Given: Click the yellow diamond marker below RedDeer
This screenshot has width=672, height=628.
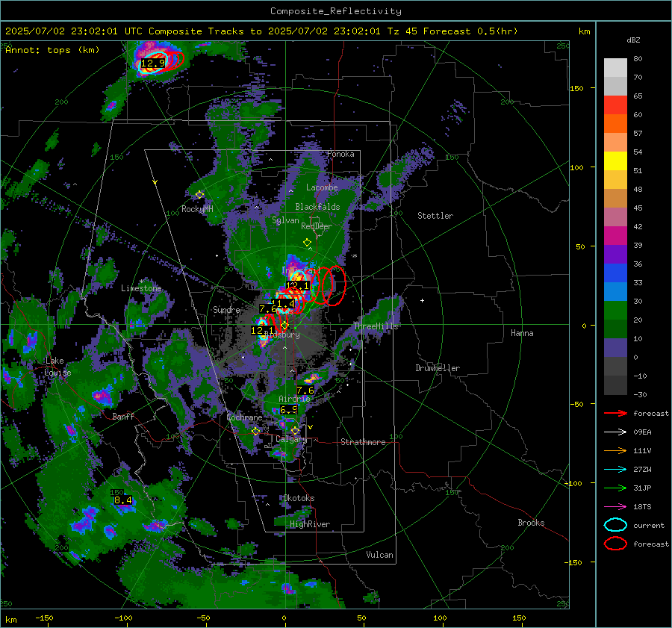Looking at the screenshot, I should [x=308, y=243].
